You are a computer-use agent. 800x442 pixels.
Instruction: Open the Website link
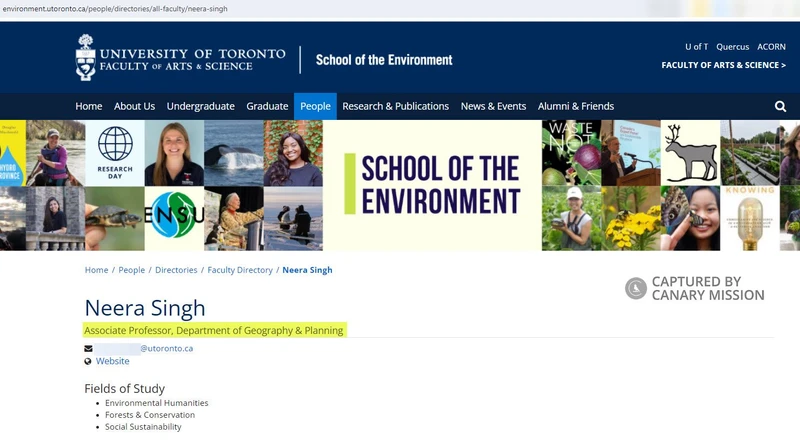pos(113,361)
